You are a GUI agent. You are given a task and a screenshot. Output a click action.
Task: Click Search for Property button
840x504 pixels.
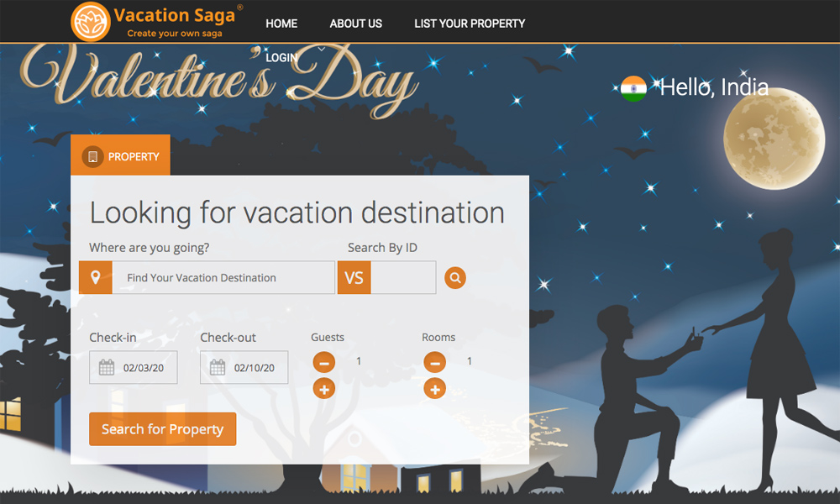point(162,429)
